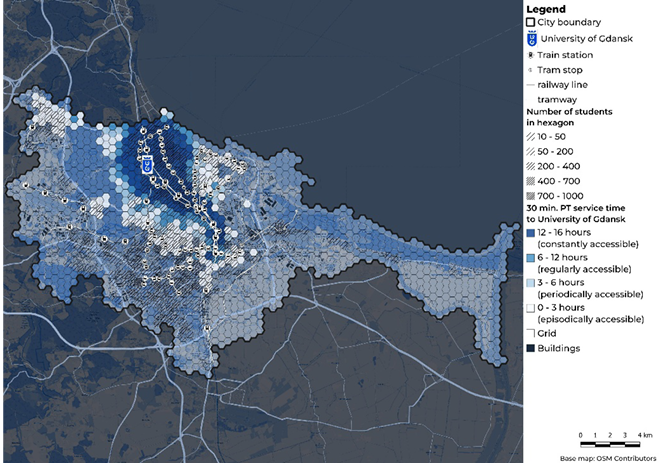Click the 0 - 3 hours color swatch
661x463 pixels.
[x=531, y=308]
